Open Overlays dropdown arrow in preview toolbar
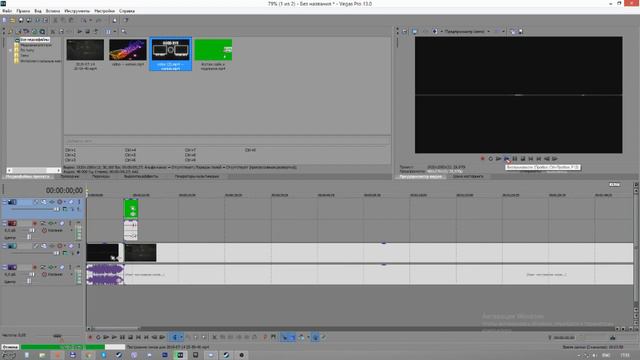This screenshot has width=640, height=360. tap(503, 31)
